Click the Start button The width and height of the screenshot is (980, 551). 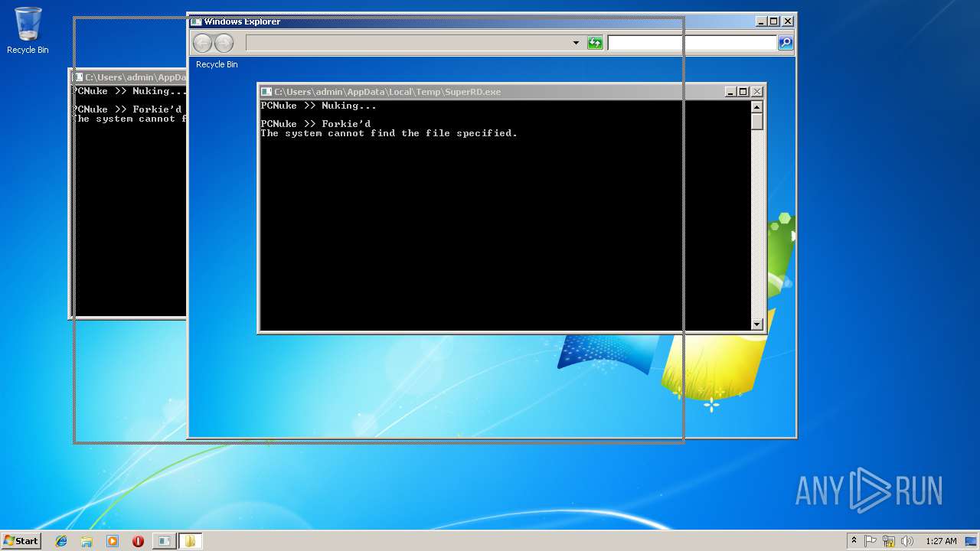pyautogui.click(x=21, y=541)
